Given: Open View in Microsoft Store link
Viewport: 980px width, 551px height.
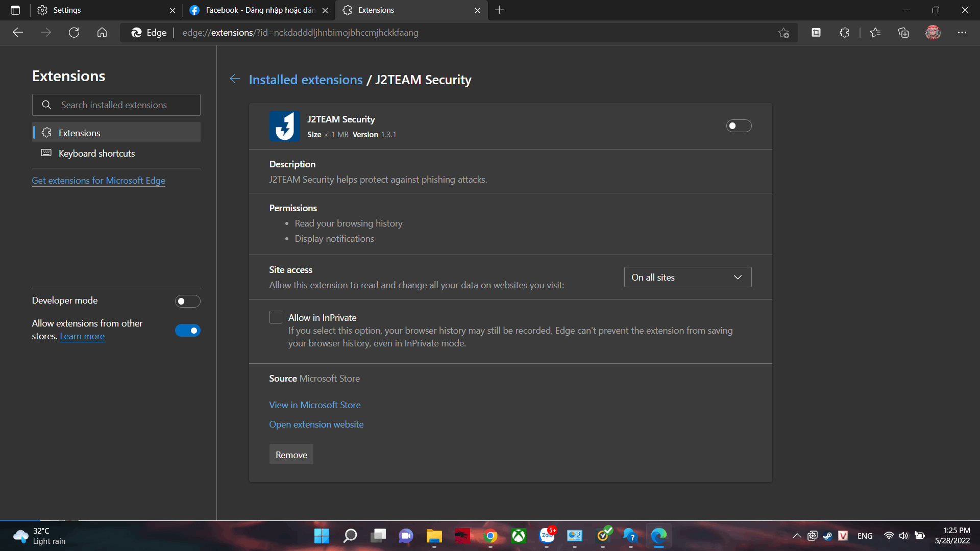Looking at the screenshot, I should pyautogui.click(x=315, y=405).
